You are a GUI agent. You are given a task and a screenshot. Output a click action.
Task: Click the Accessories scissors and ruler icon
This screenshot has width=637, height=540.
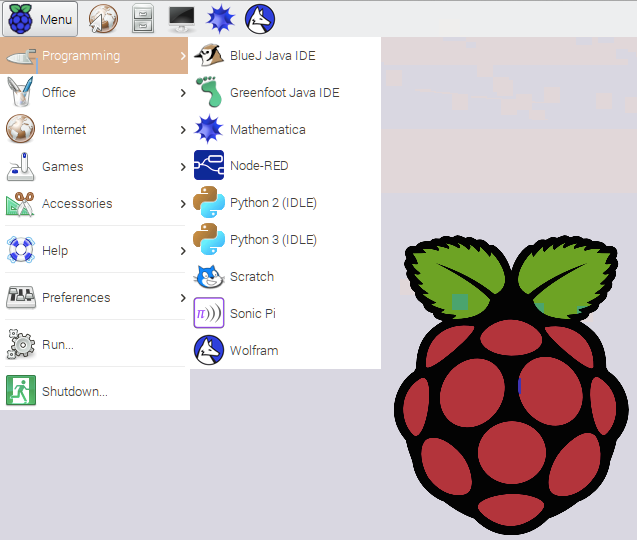click(20, 204)
